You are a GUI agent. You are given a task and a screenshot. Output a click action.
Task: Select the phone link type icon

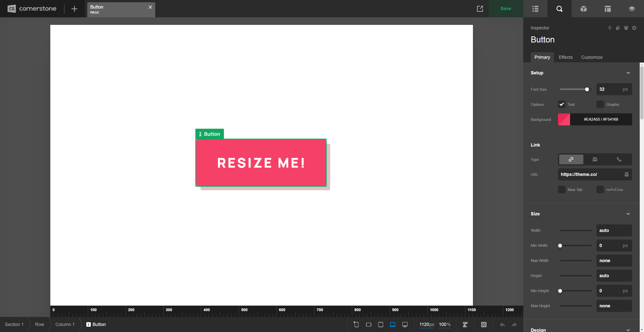pyautogui.click(x=619, y=159)
